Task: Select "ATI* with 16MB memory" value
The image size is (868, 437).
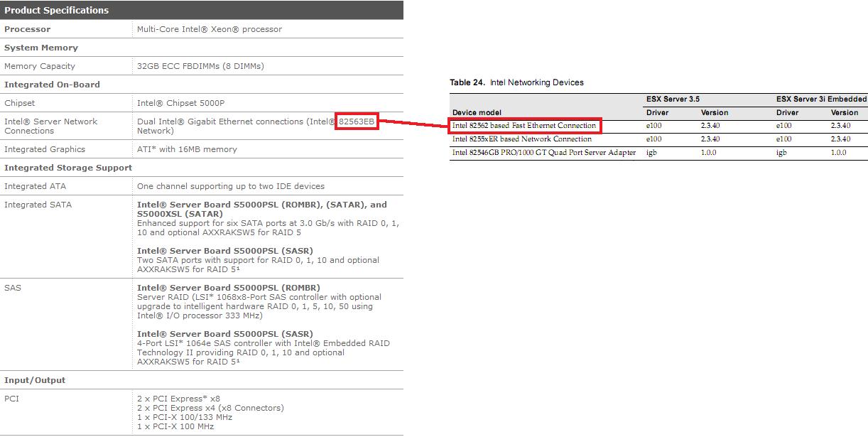Action: pos(187,149)
